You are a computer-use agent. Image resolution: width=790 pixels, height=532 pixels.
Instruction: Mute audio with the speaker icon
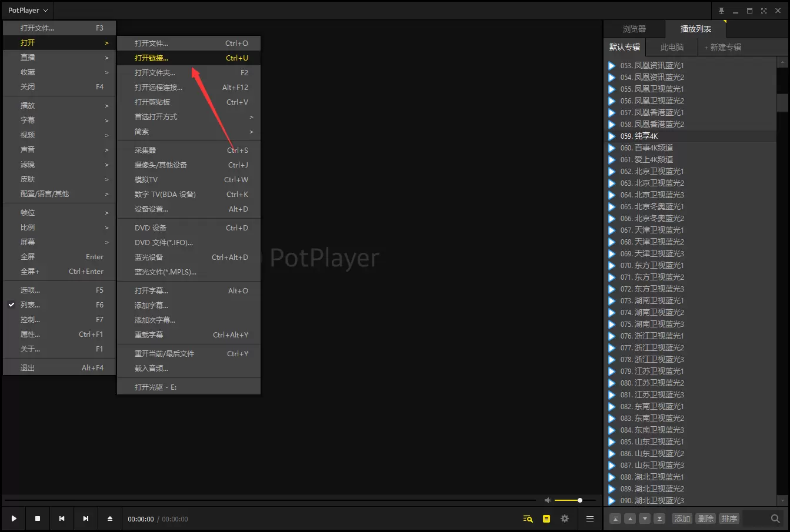pyautogui.click(x=548, y=500)
